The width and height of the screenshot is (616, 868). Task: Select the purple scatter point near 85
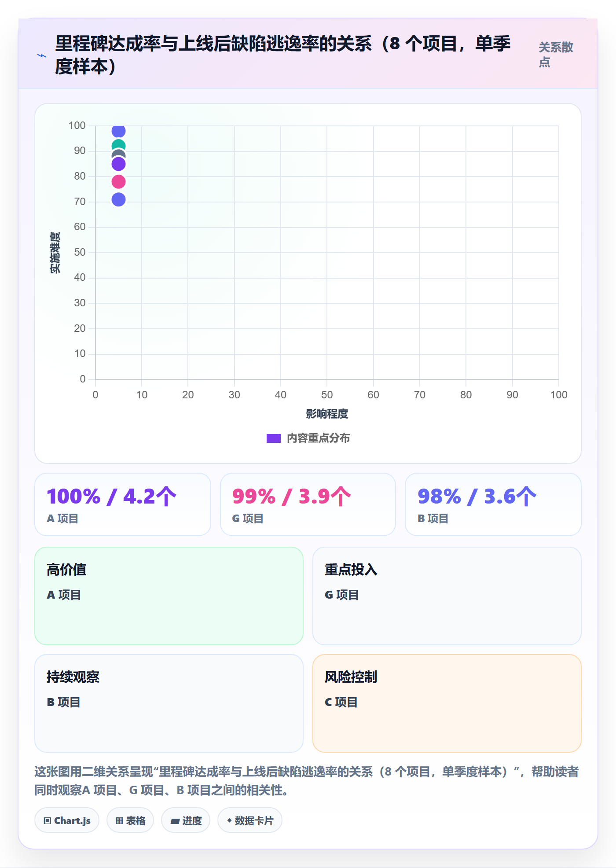point(118,164)
